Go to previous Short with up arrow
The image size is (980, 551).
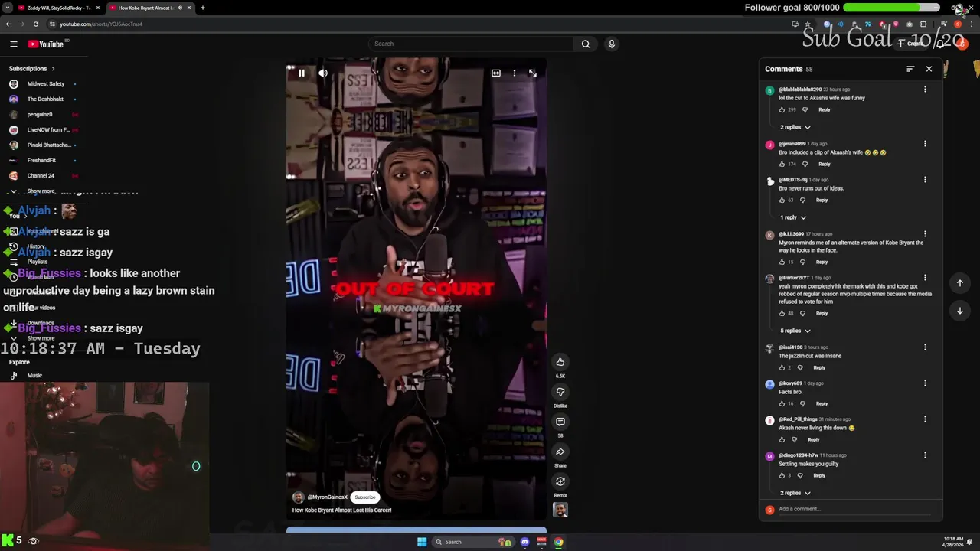point(959,283)
